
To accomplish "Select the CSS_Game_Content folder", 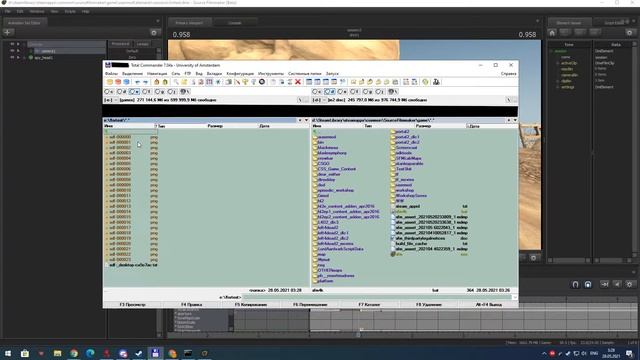I will (334, 169).
